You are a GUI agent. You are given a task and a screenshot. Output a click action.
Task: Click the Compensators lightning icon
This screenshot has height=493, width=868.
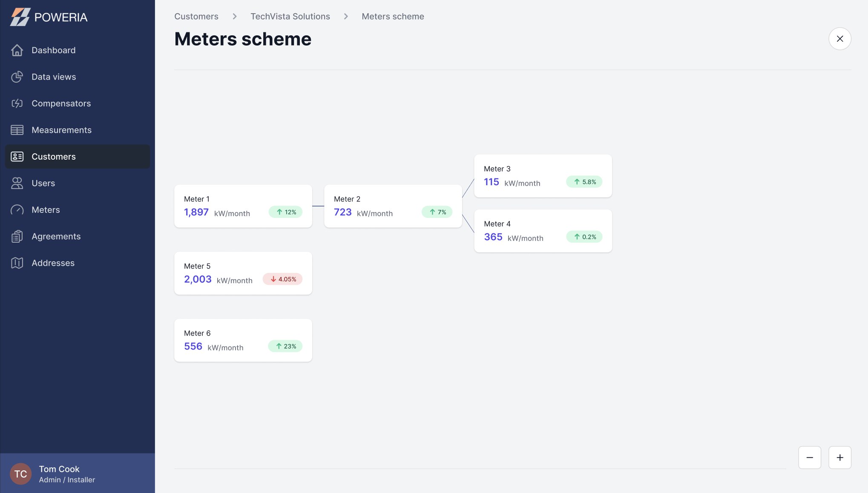pyautogui.click(x=17, y=103)
